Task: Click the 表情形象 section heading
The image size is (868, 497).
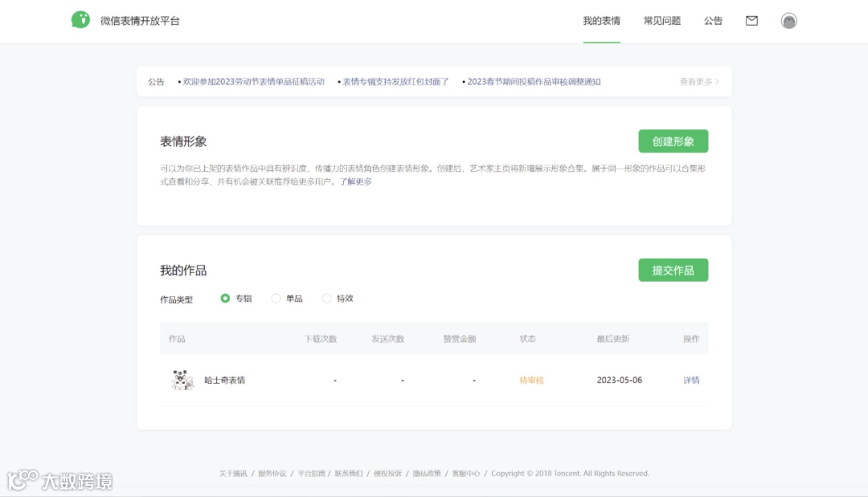Action: tap(183, 141)
